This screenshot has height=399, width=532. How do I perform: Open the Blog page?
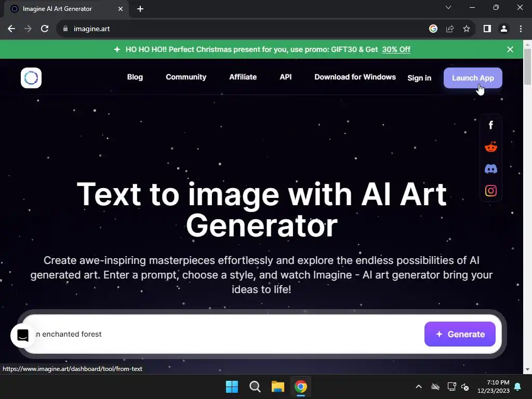(x=135, y=77)
